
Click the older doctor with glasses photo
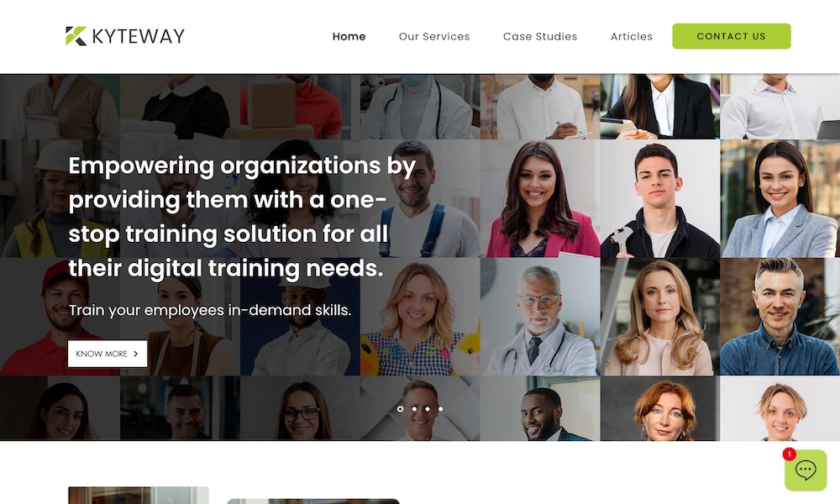click(x=540, y=317)
